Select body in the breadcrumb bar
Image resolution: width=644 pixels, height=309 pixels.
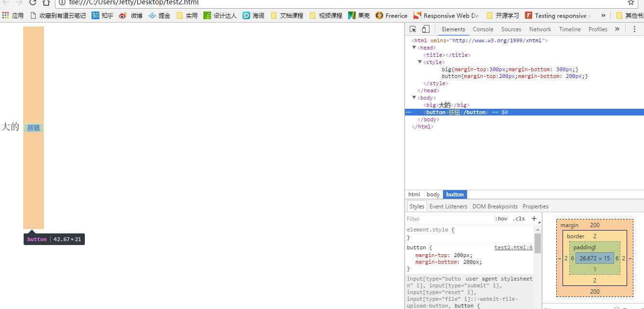[x=433, y=194]
